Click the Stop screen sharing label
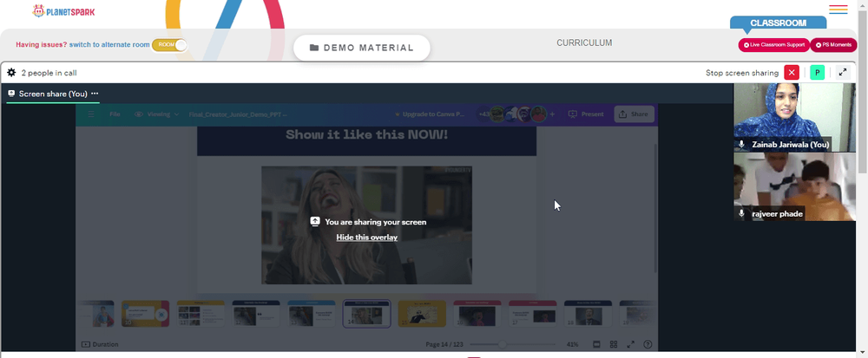Screen dimensions: 868x358 [742, 73]
